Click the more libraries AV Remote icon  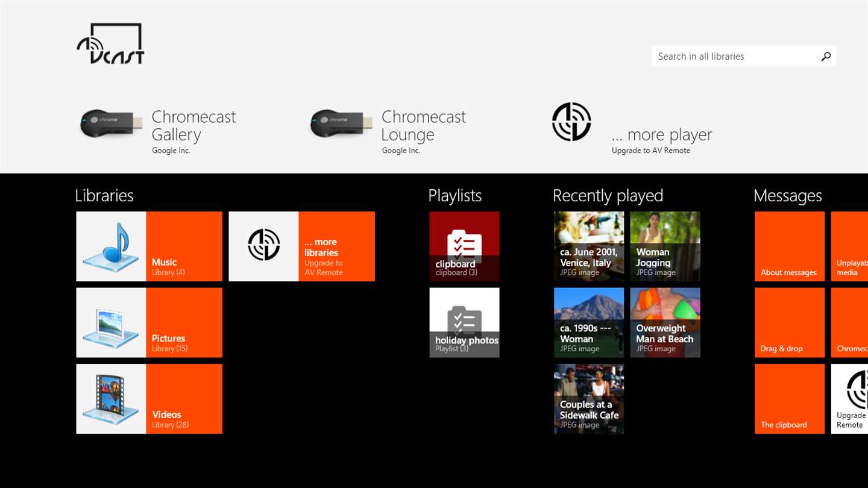pos(264,246)
